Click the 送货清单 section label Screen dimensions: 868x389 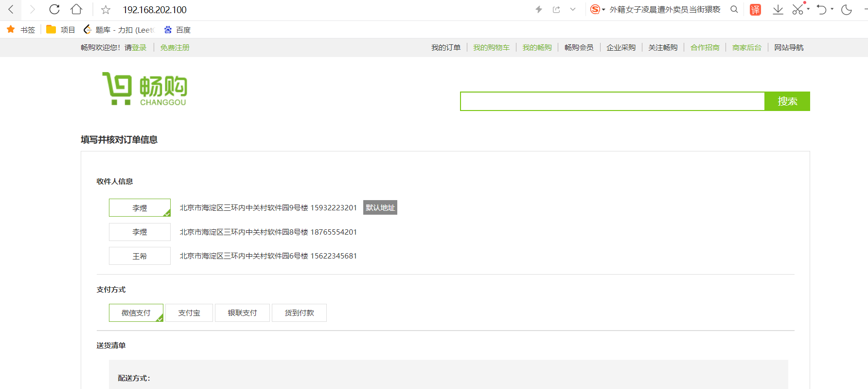tap(111, 345)
